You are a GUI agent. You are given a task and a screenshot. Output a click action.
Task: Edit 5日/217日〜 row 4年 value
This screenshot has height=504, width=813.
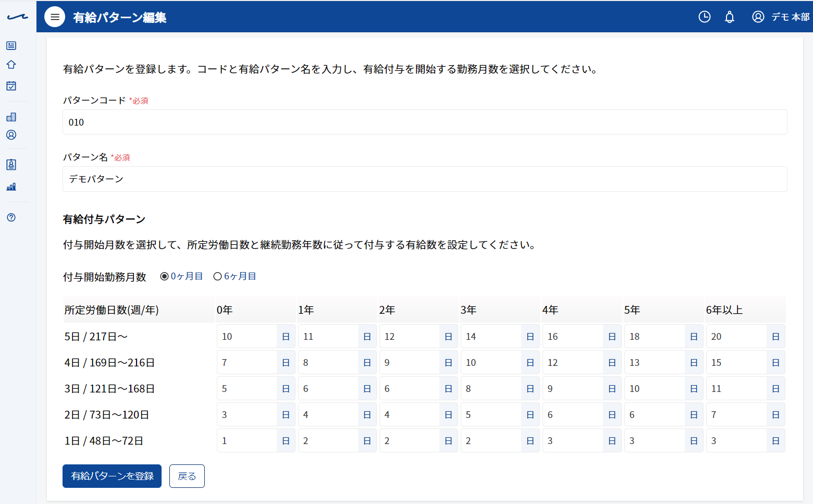coord(573,336)
